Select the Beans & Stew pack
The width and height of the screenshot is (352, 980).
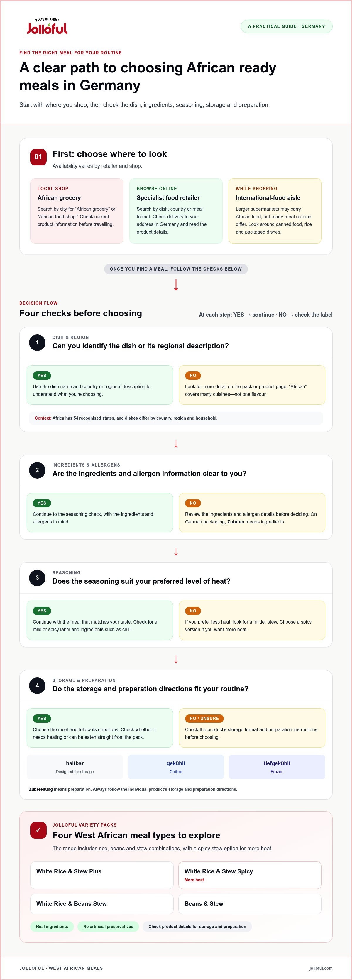pyautogui.click(x=250, y=904)
